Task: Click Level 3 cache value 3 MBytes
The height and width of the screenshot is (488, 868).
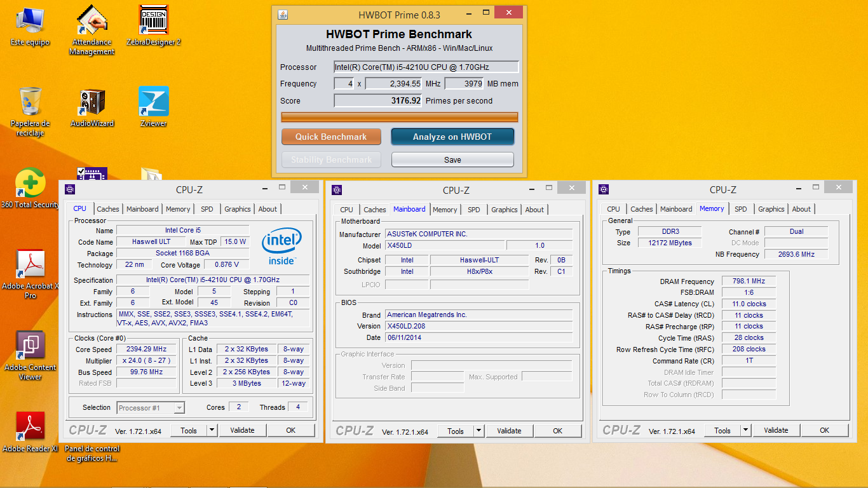Action: click(246, 383)
